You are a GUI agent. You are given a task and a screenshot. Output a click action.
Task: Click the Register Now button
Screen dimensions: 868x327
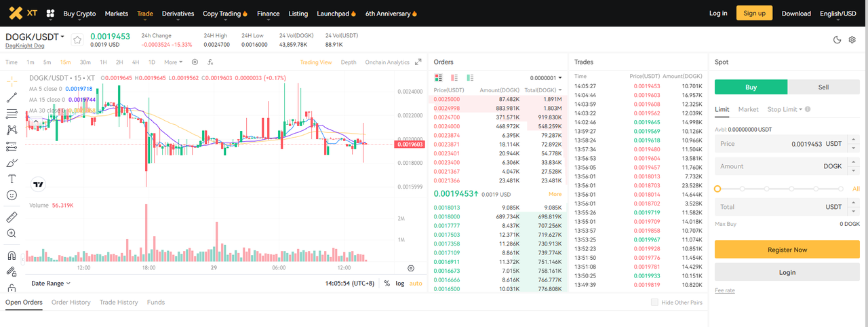pos(787,250)
